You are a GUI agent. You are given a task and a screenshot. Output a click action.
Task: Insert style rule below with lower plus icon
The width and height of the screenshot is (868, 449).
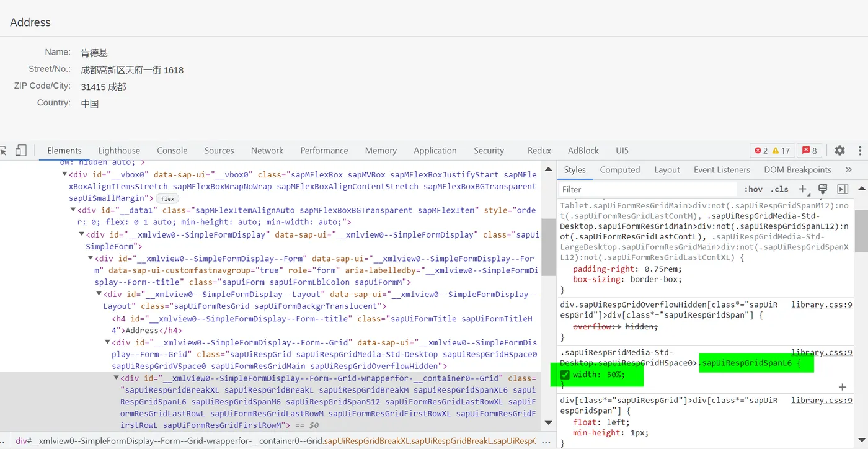(x=842, y=387)
